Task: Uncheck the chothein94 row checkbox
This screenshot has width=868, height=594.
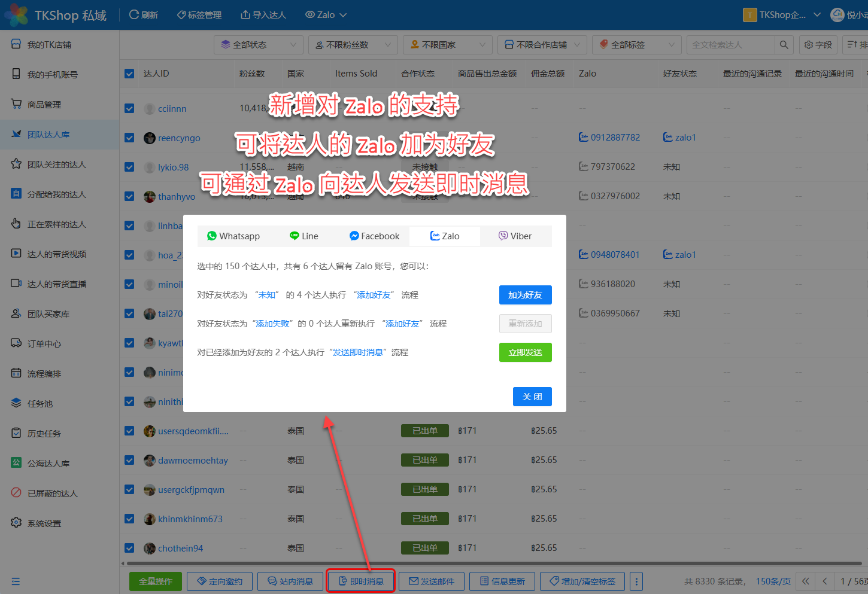Action: pos(129,548)
